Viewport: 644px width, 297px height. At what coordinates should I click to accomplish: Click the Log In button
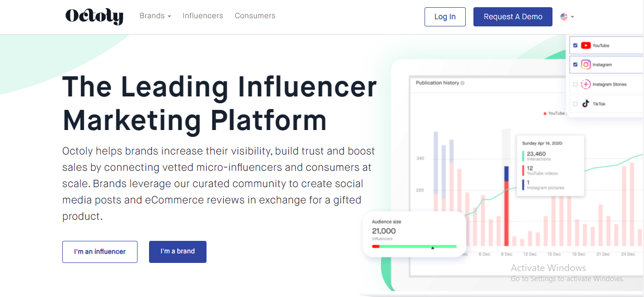445,17
